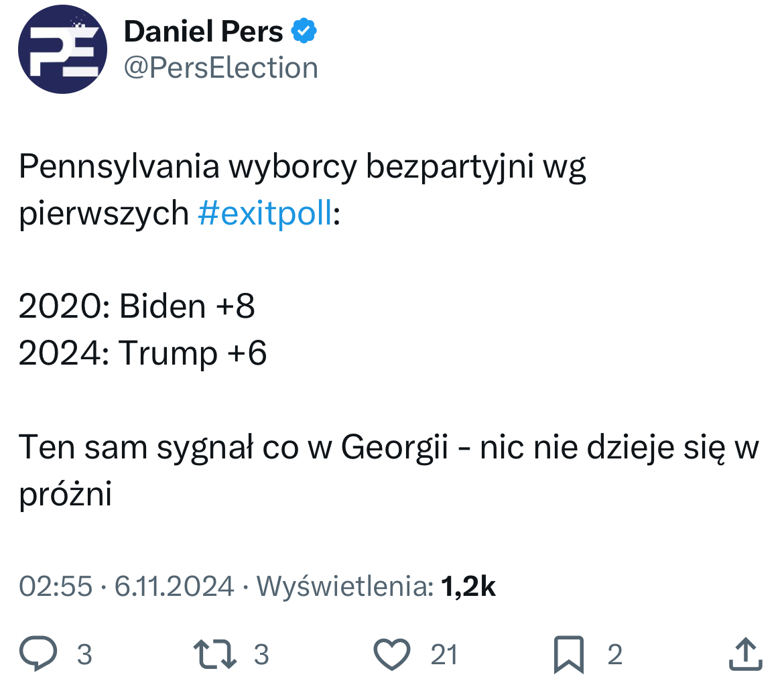
Task: Click the 02:55 timestamp
Action: pyautogui.click(x=55, y=586)
